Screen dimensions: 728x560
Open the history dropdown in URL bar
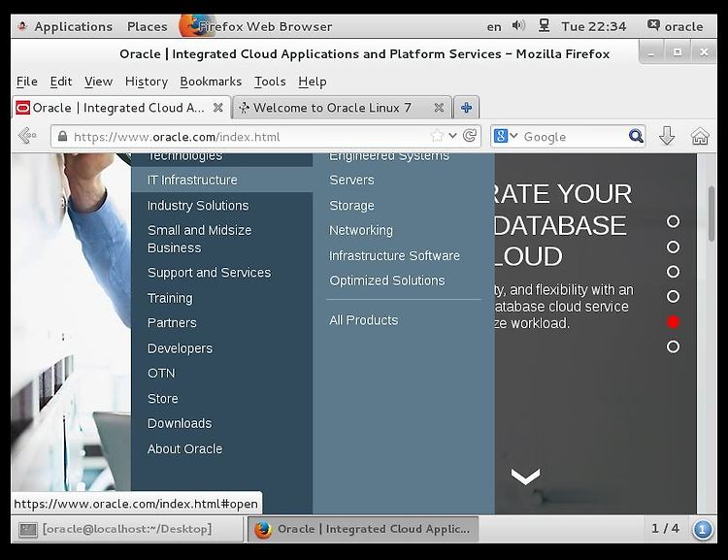[452, 136]
